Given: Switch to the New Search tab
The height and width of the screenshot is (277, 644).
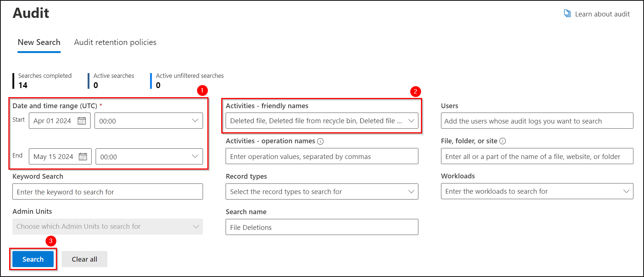Looking at the screenshot, I should pyautogui.click(x=39, y=42).
